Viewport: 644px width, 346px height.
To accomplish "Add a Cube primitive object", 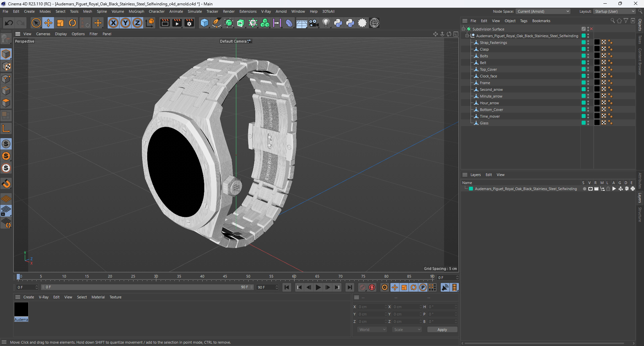I will click(x=204, y=23).
